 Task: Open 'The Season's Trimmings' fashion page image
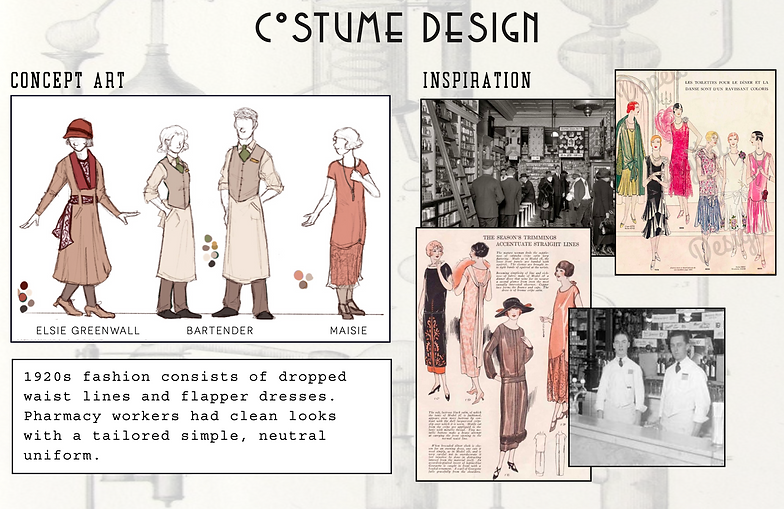coord(504,354)
